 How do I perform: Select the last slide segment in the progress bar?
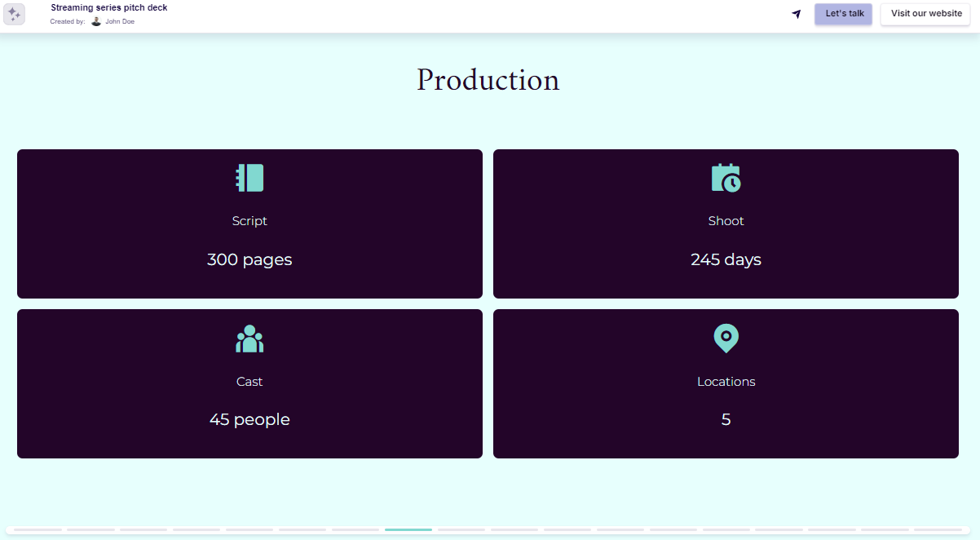(940, 530)
